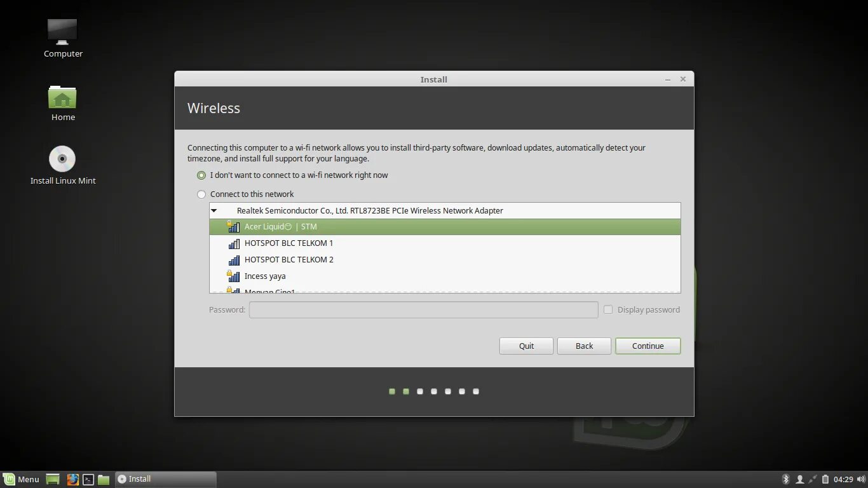Minimize the Install window

point(668,79)
